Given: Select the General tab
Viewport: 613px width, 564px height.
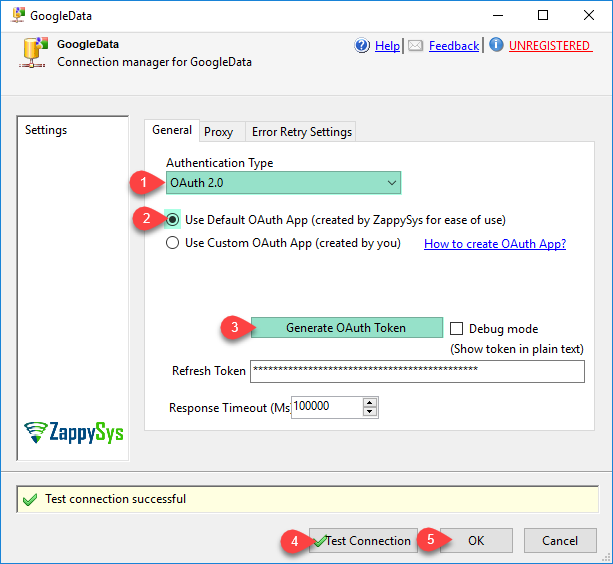Looking at the screenshot, I should tap(172, 130).
